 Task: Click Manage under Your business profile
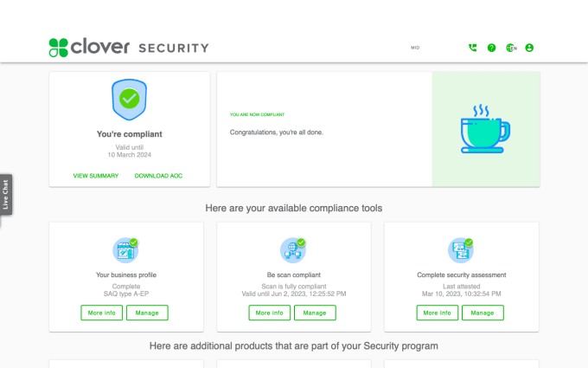pyautogui.click(x=147, y=313)
